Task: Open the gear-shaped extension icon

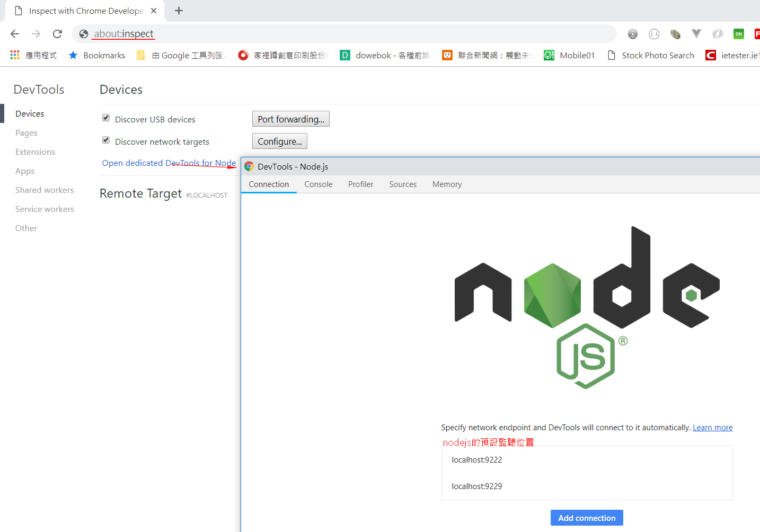Action: click(x=632, y=34)
